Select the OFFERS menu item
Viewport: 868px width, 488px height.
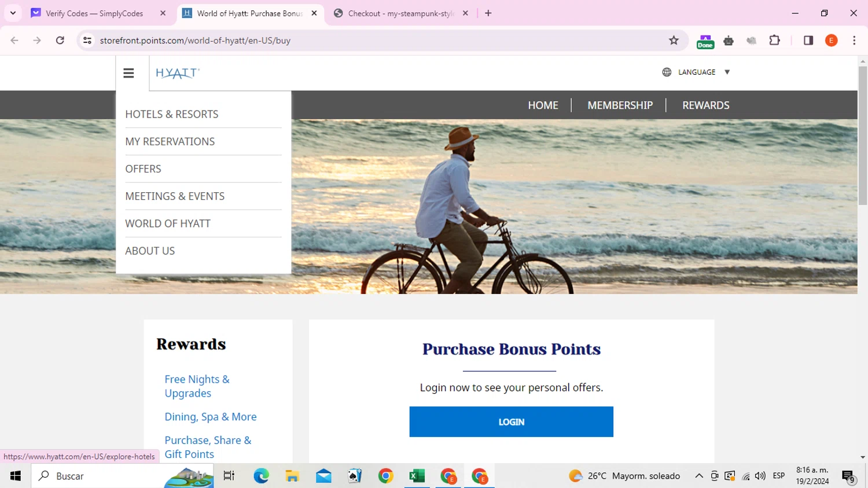pyautogui.click(x=144, y=168)
